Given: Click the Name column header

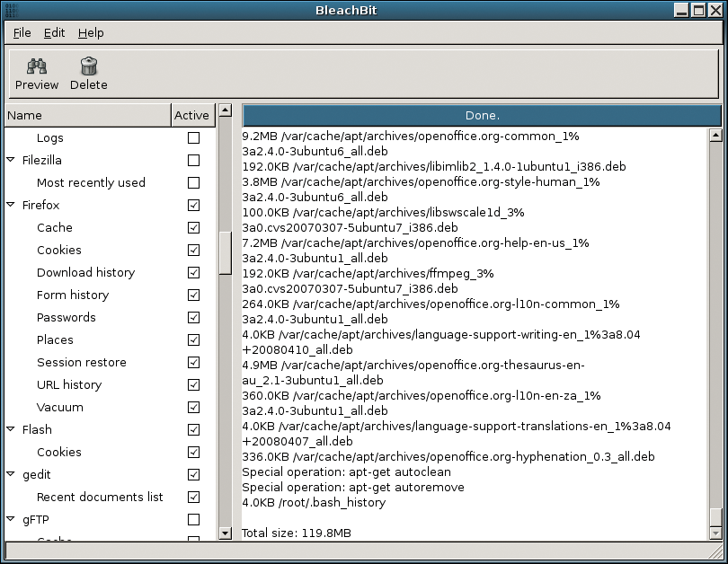Looking at the screenshot, I should (x=88, y=116).
